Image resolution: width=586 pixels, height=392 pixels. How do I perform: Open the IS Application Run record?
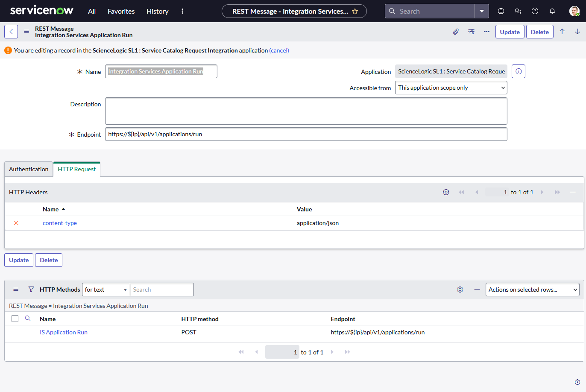point(64,332)
